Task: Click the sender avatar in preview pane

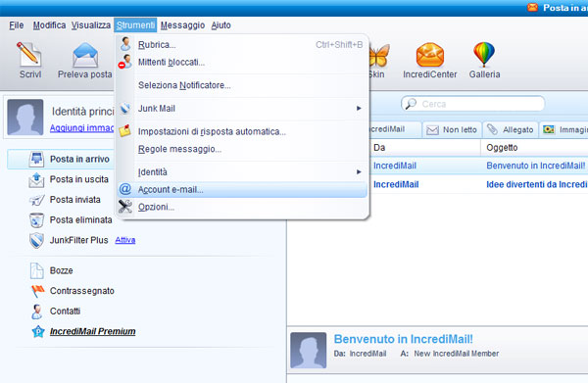Action: point(309,350)
